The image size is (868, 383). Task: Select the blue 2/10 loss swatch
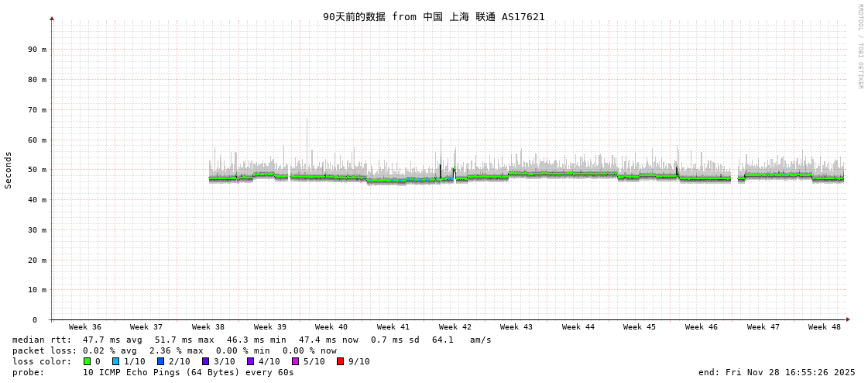pos(161,361)
